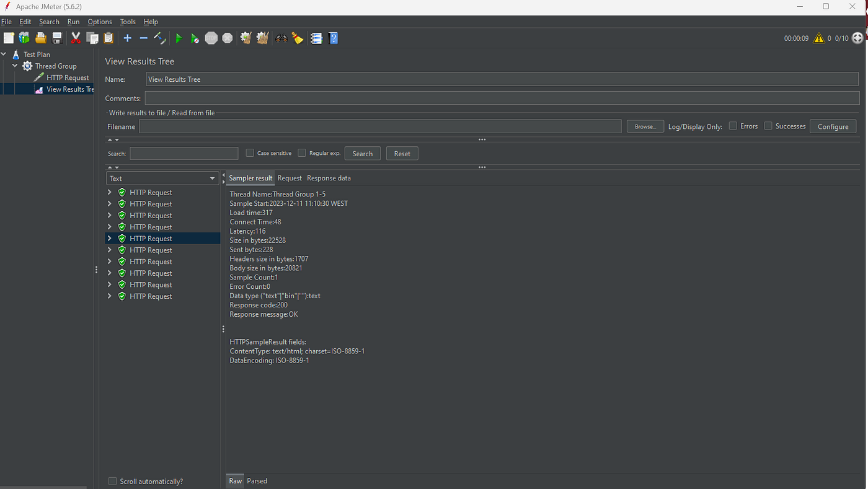Click the Clear All double-broom icon
Viewport: 868px width, 489px height.
[262, 38]
